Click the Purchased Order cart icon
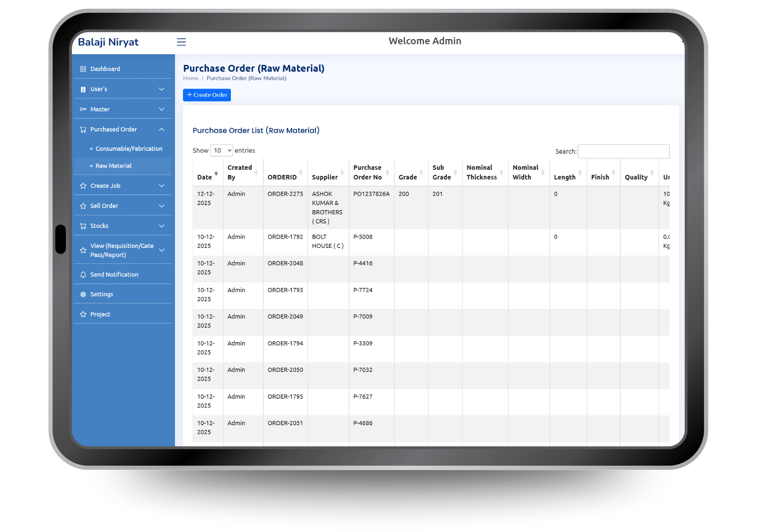757x532 pixels. (x=83, y=129)
